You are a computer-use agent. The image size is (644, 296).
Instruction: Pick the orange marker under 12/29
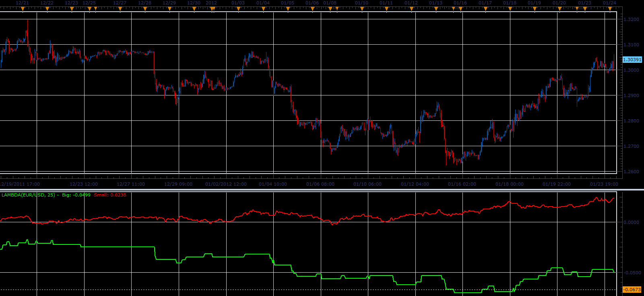tap(169, 8)
